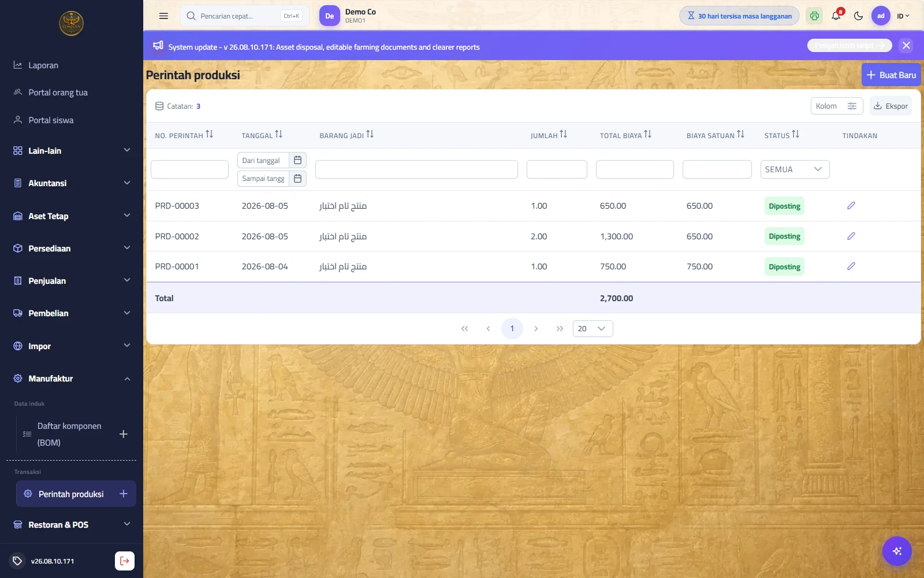Sort by Biaya Satuan column
The image size is (924, 578).
coord(741,135)
